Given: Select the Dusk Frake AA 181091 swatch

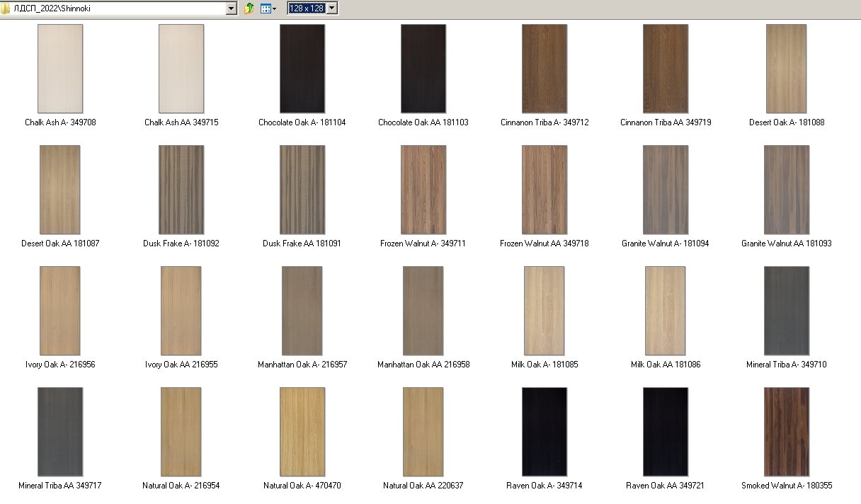Looking at the screenshot, I should click(302, 190).
